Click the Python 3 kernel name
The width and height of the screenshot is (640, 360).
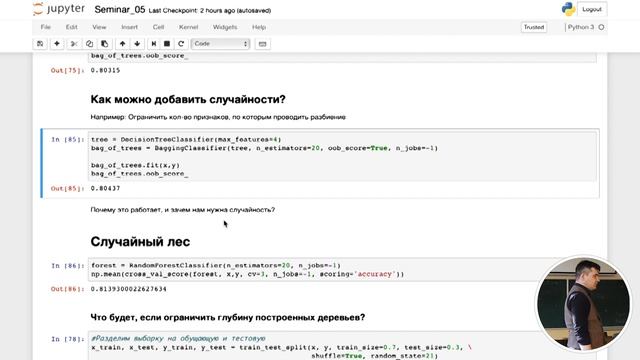(x=581, y=27)
